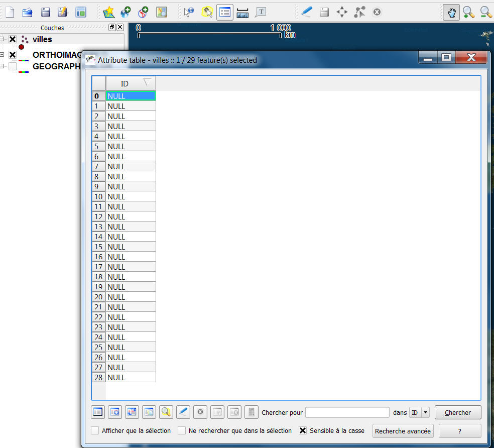Toggle editing mode pencil in attribute table
The image size is (494, 448).
183,412
